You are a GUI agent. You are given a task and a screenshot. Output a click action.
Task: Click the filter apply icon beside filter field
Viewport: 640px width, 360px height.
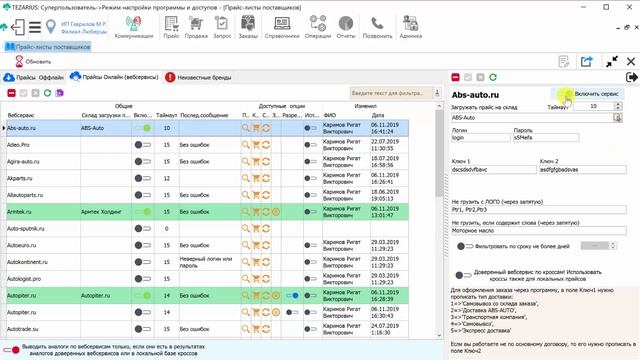tap(437, 93)
